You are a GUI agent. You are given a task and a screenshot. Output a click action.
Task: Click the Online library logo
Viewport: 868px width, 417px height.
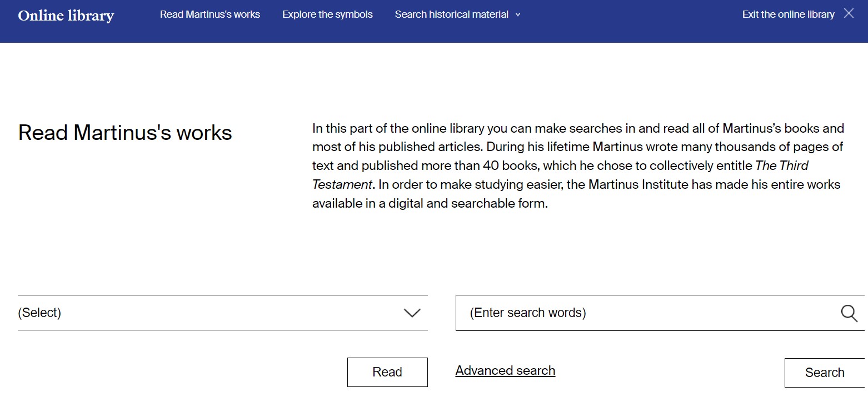click(x=66, y=15)
